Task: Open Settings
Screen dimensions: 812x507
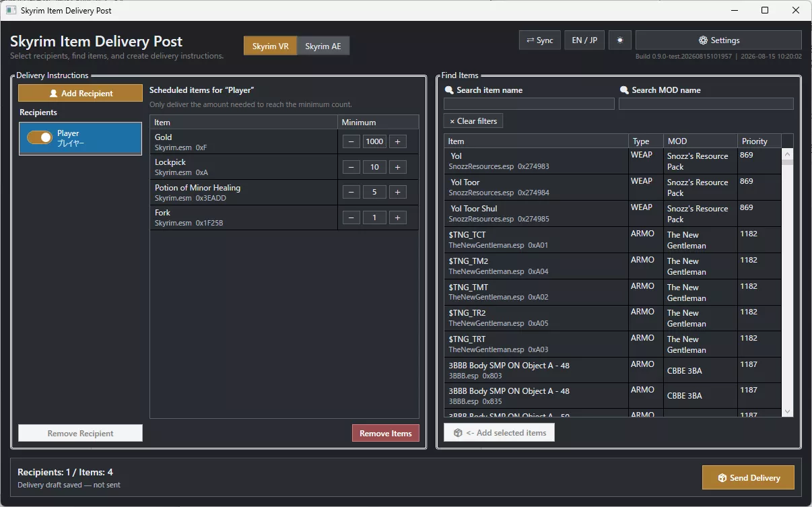Action: [718, 40]
